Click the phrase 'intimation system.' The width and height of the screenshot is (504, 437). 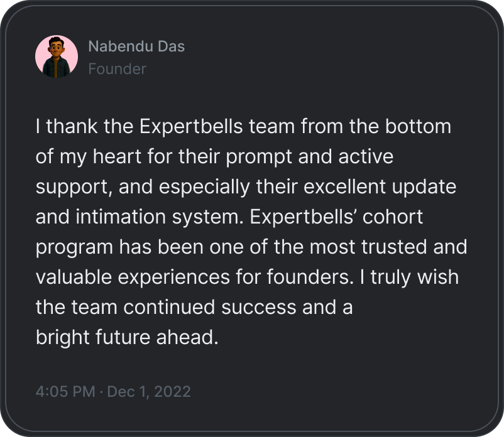pos(160,217)
